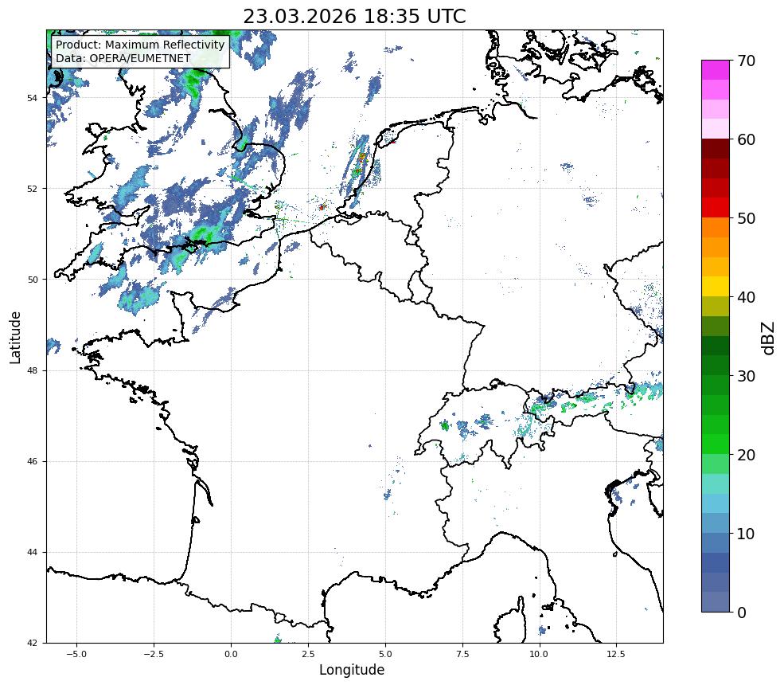
Task: Click the longitude tick label -5.0
Action: tap(76, 654)
